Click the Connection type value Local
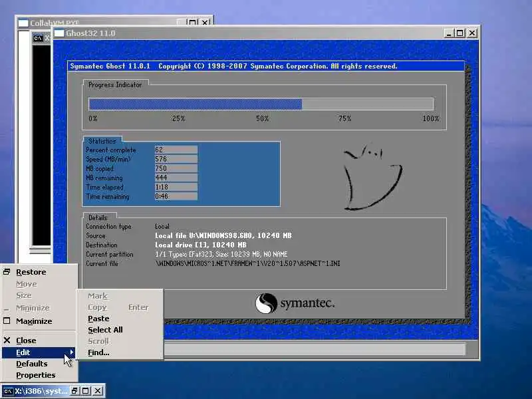 [x=162, y=226]
